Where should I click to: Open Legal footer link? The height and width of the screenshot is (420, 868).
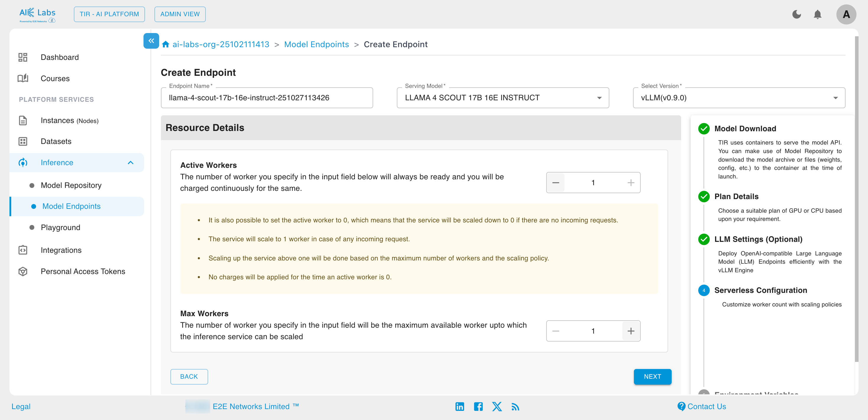[21, 406]
